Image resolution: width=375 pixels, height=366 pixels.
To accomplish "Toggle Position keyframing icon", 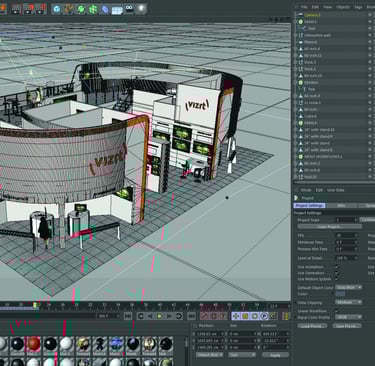I will [236, 316].
